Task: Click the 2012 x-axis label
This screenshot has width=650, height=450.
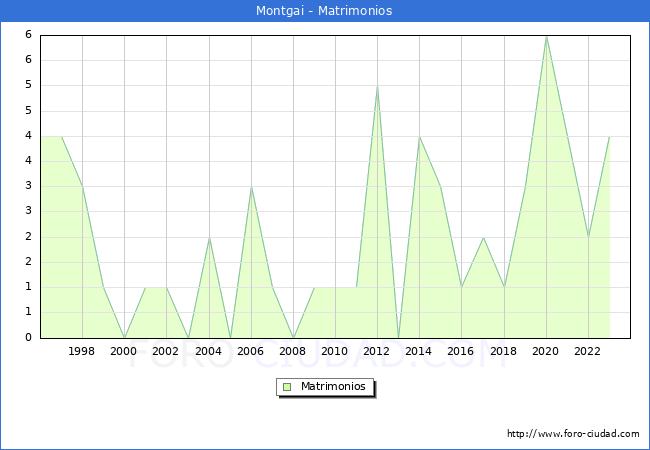Action: tap(376, 351)
